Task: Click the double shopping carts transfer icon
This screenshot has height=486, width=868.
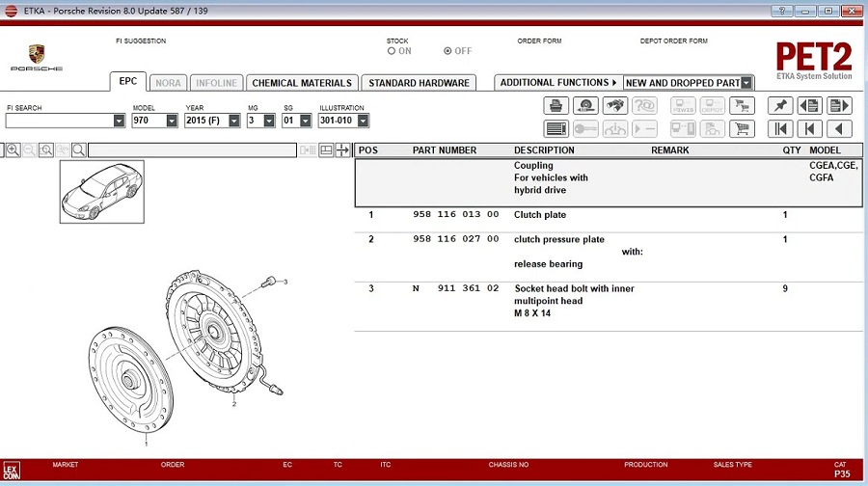Action: point(742,105)
